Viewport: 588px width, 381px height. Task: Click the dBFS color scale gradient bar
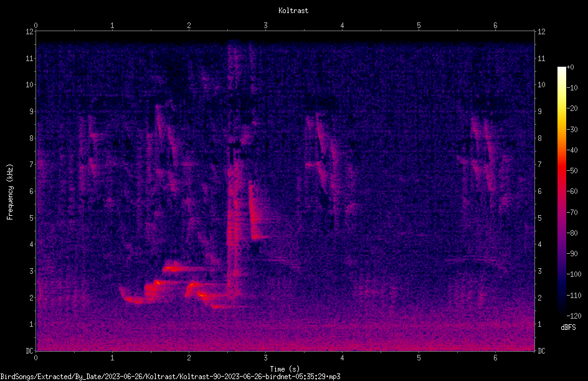tap(561, 191)
